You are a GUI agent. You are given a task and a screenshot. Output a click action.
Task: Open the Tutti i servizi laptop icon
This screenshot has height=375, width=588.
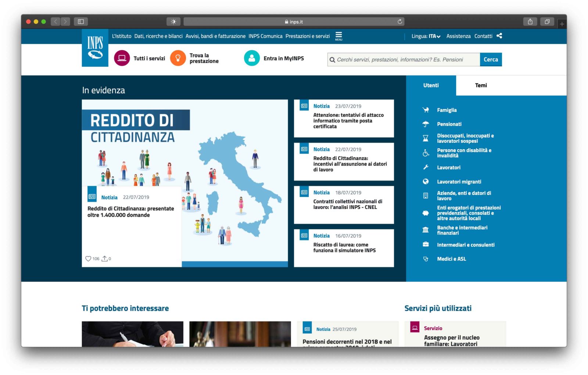click(122, 58)
